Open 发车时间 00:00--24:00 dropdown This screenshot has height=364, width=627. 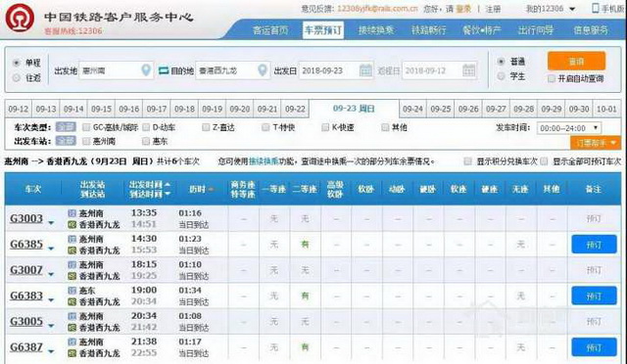pyautogui.click(x=569, y=128)
